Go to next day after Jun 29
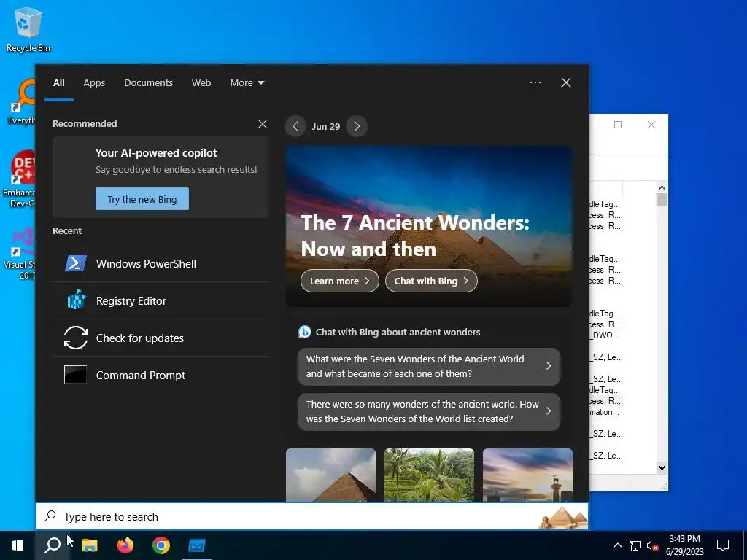The image size is (747, 560). coord(357,126)
